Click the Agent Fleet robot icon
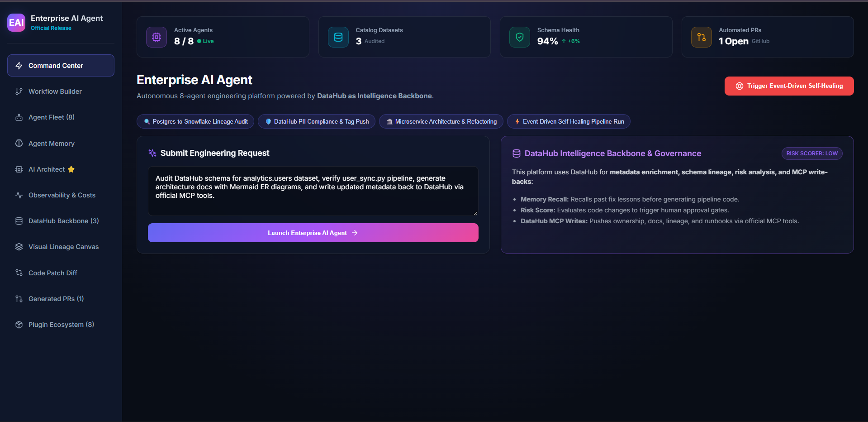Image resolution: width=868 pixels, height=422 pixels. [x=19, y=117]
